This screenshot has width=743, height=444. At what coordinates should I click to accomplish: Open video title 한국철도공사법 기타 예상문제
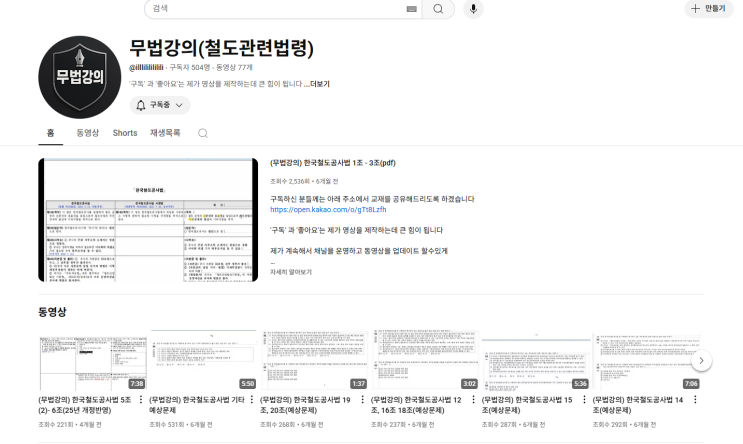pyautogui.click(x=197, y=405)
